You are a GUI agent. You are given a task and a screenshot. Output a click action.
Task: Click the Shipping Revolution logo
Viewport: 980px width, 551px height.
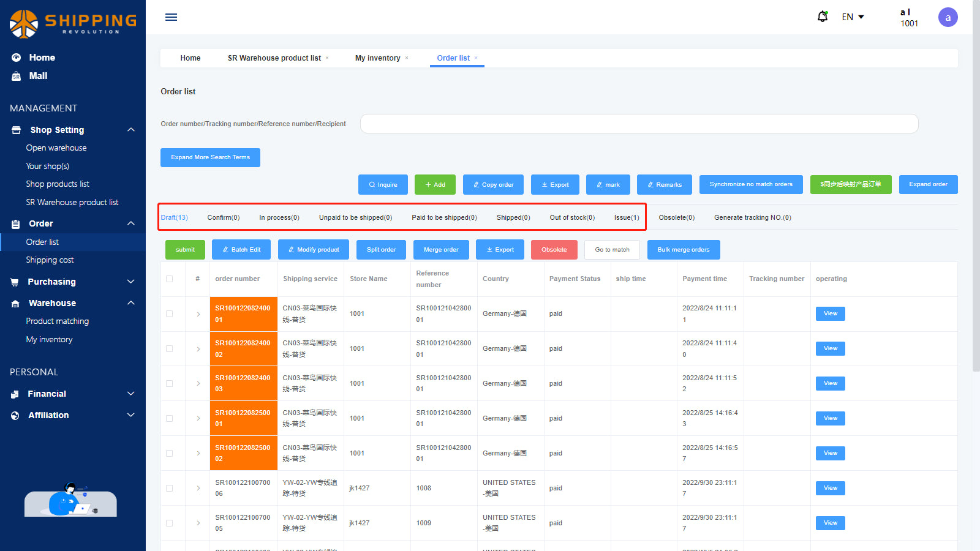point(72,23)
